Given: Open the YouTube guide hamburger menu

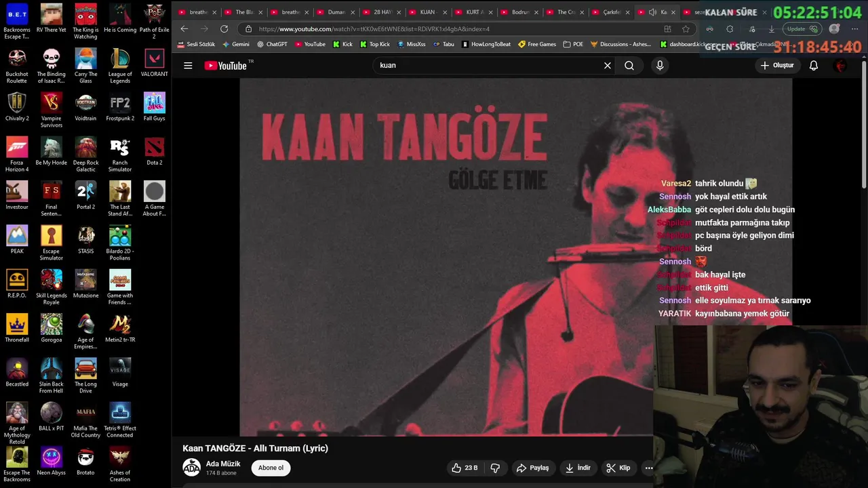Looking at the screenshot, I should coord(188,66).
